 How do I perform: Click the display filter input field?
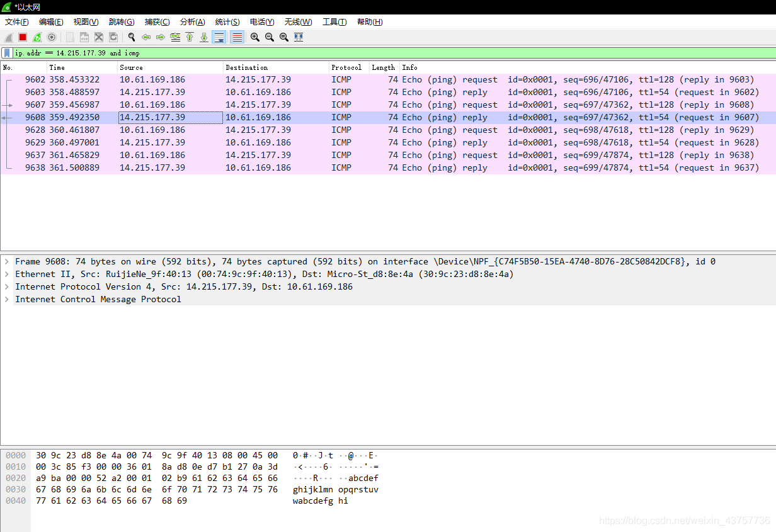[394, 53]
